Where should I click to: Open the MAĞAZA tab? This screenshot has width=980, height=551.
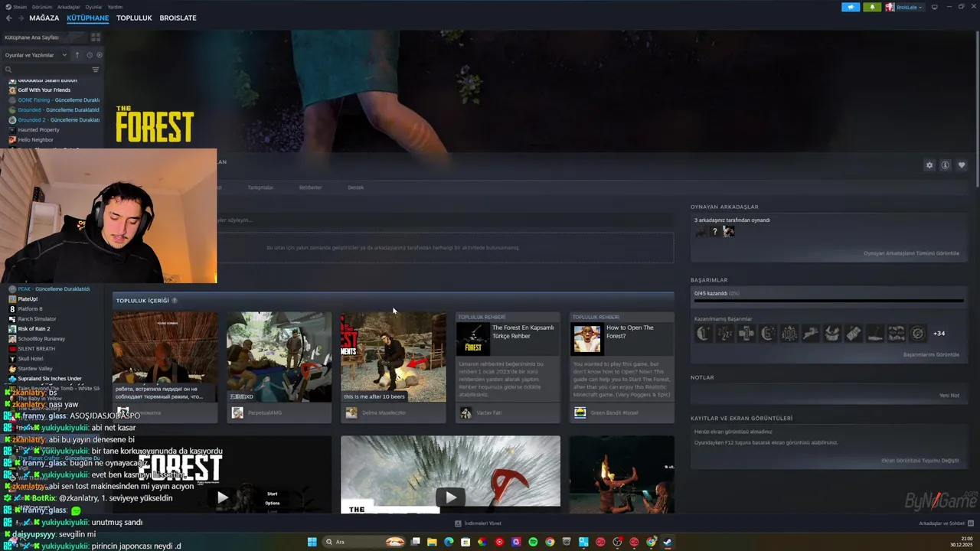pos(44,18)
